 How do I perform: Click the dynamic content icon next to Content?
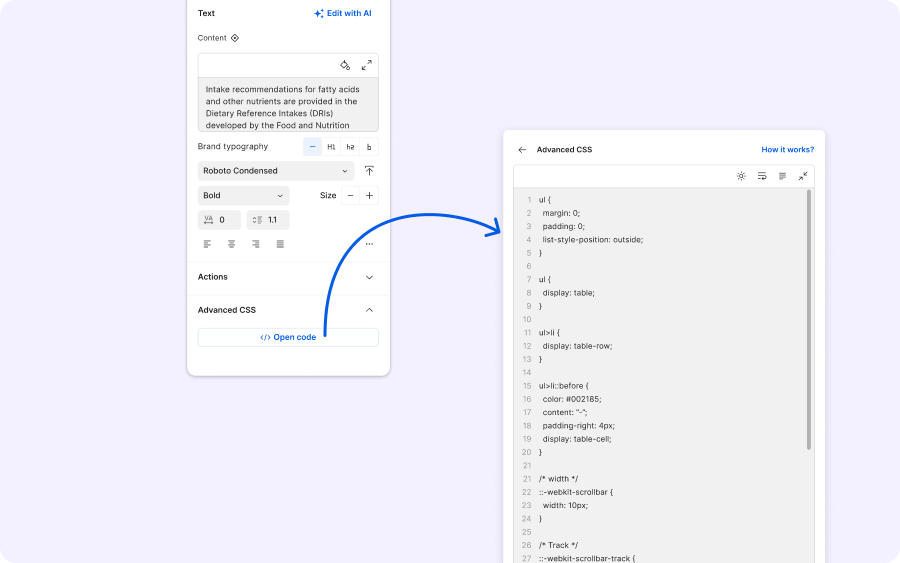235,38
